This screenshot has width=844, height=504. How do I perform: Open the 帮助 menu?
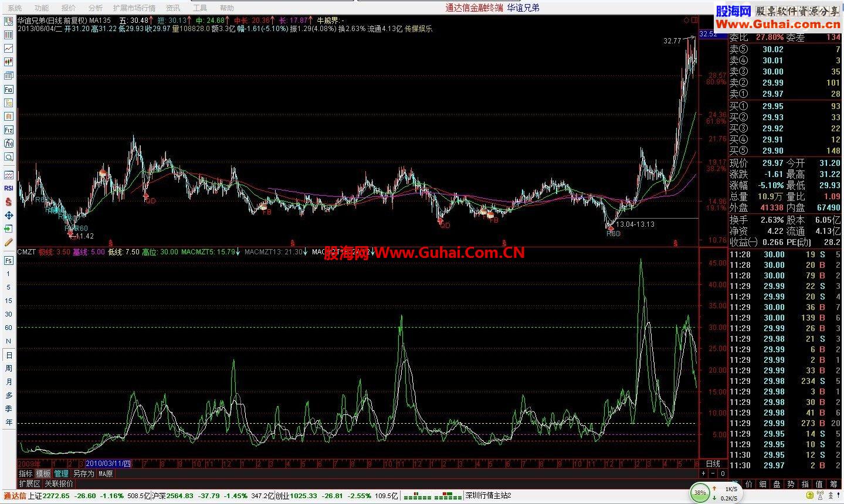pos(226,8)
